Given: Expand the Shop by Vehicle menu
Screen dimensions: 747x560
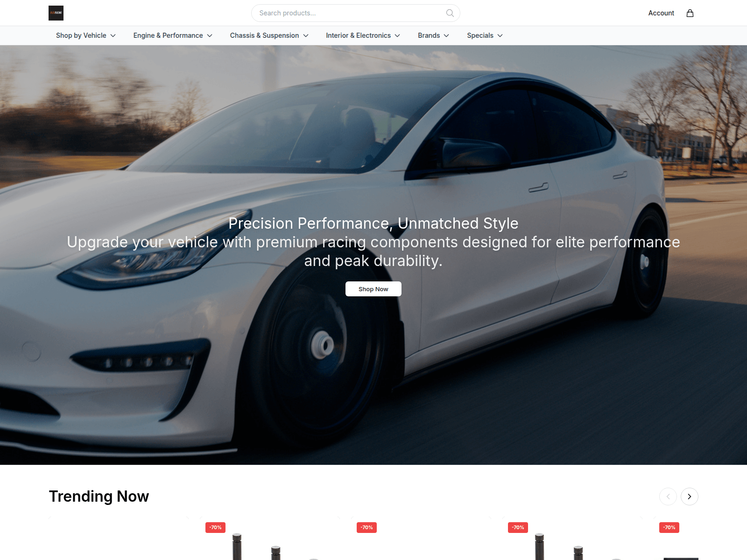Looking at the screenshot, I should (x=86, y=35).
